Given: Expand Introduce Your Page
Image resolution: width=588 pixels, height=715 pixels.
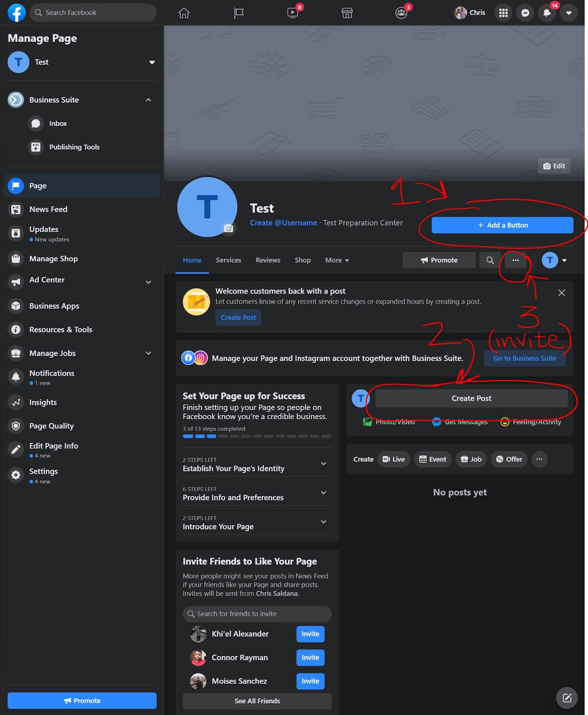Looking at the screenshot, I should tap(257, 522).
